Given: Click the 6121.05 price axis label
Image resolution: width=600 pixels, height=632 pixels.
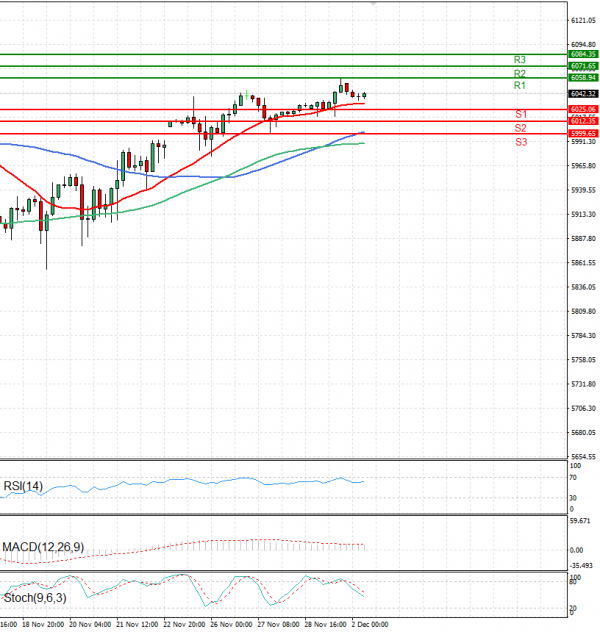Looking at the screenshot, I should click(556, 20).
